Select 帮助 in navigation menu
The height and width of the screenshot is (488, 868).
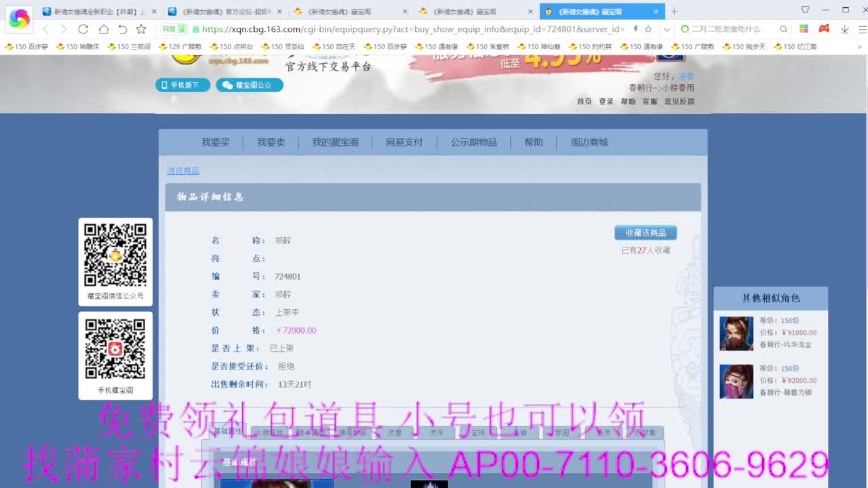point(534,142)
